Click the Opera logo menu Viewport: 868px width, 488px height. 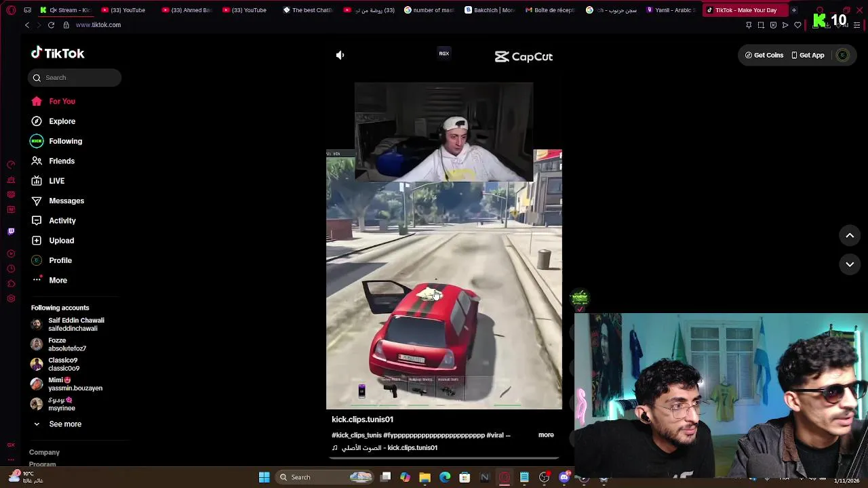(x=11, y=10)
